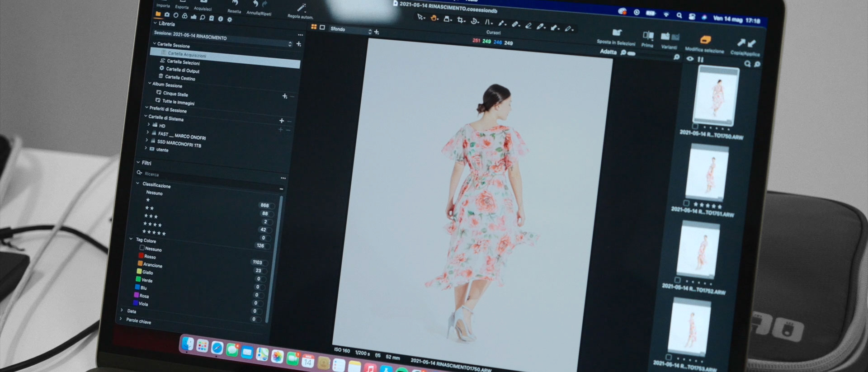Select the orange Pan hand tool
Viewport: 868px width, 372px height.
coord(434,18)
